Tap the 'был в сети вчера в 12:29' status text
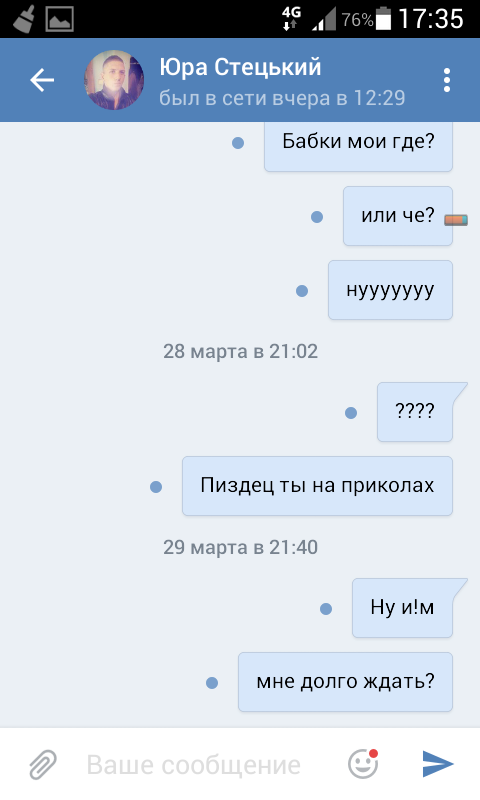This screenshot has height=800, width=480. pos(282,98)
